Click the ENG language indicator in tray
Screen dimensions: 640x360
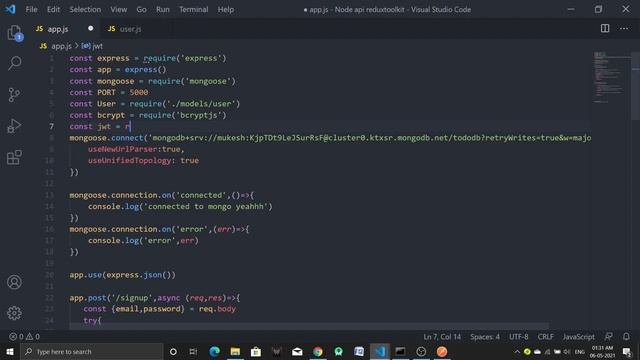tap(579, 352)
